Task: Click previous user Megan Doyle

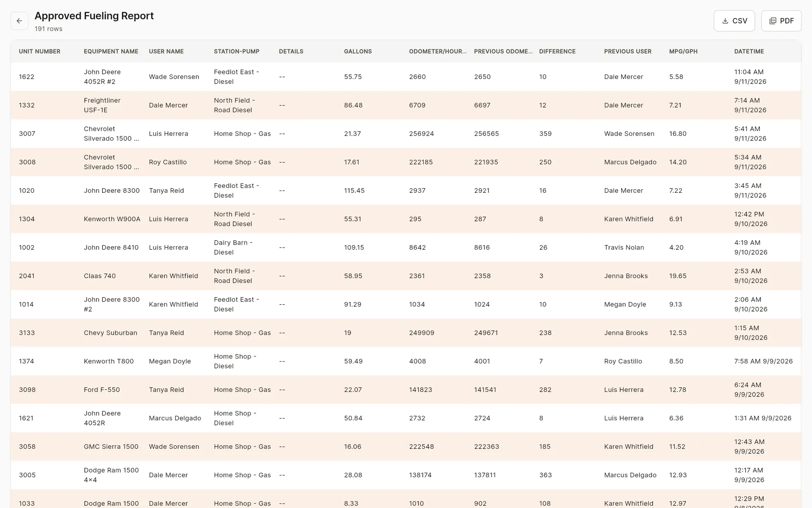Action: point(625,304)
